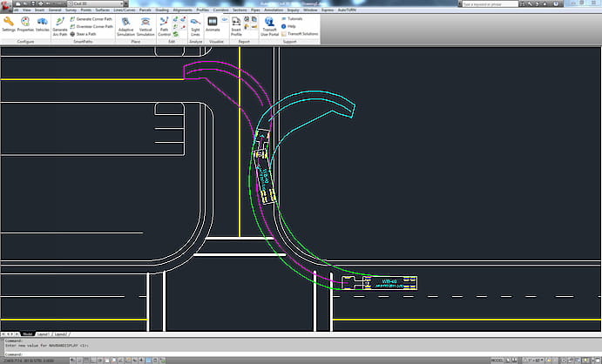
Task: Activate the Sight Lines tool
Action: 195,26
